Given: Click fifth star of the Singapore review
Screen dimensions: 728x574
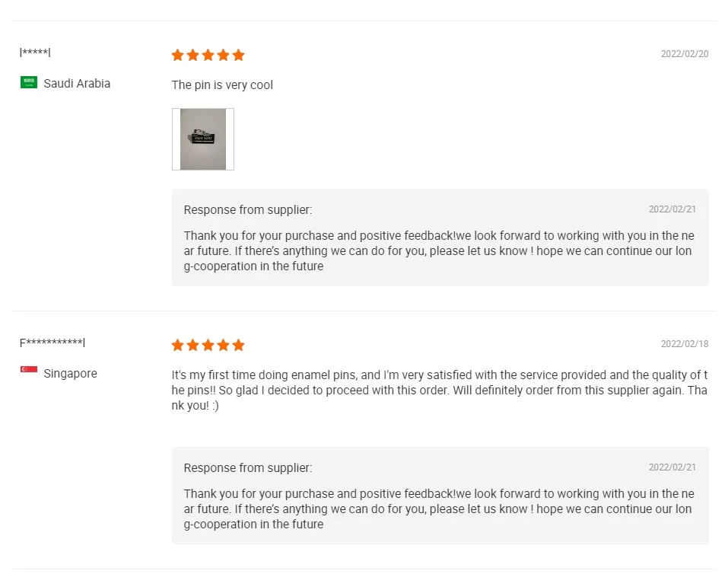Looking at the screenshot, I should point(239,345).
